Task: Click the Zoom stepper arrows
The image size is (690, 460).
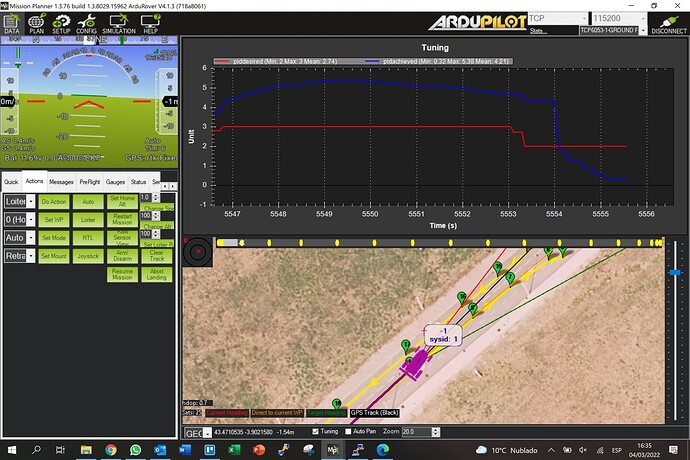Action: coord(436,432)
